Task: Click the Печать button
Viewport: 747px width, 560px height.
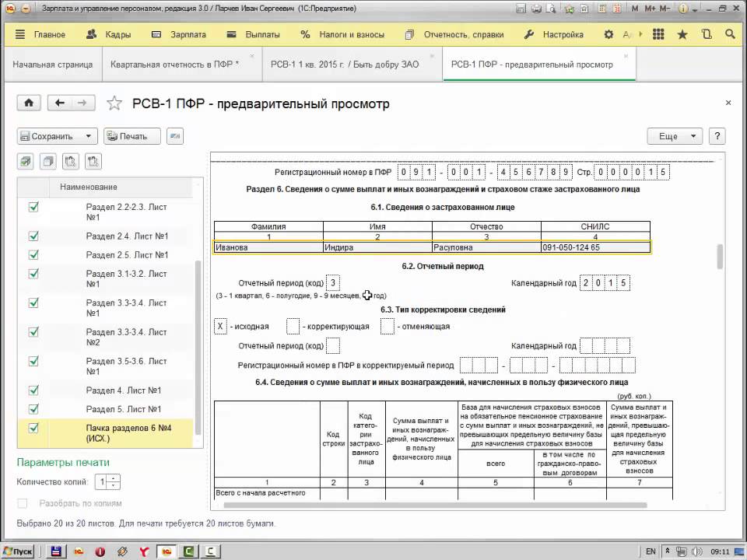Action: pos(132,136)
